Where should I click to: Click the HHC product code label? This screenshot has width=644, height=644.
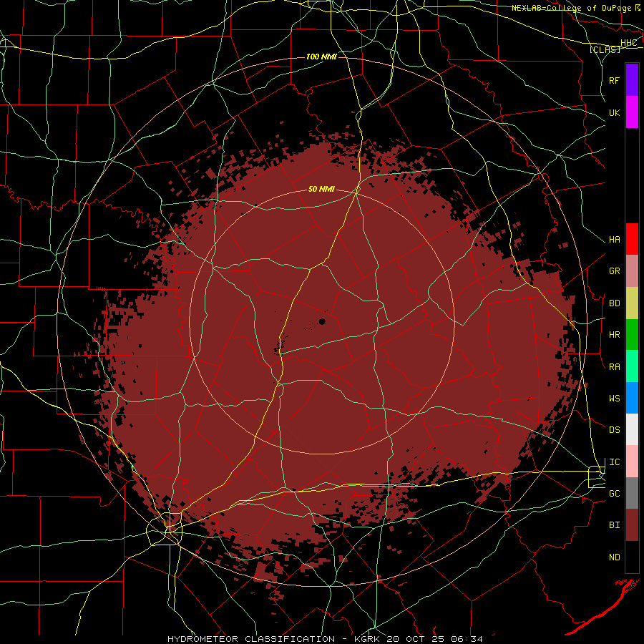coord(629,43)
